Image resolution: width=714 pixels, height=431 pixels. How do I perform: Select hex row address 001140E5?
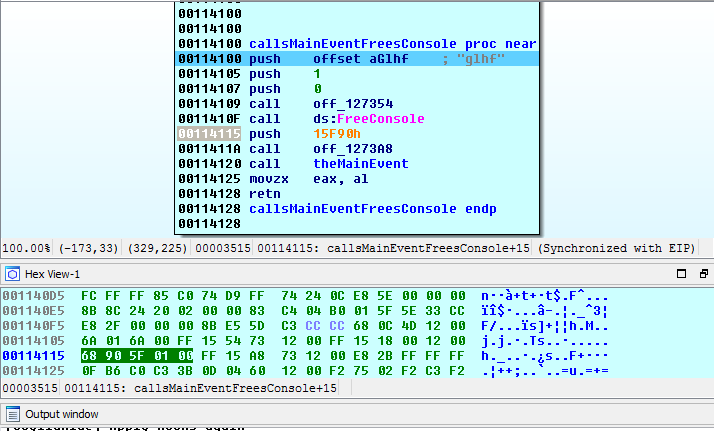33,311
